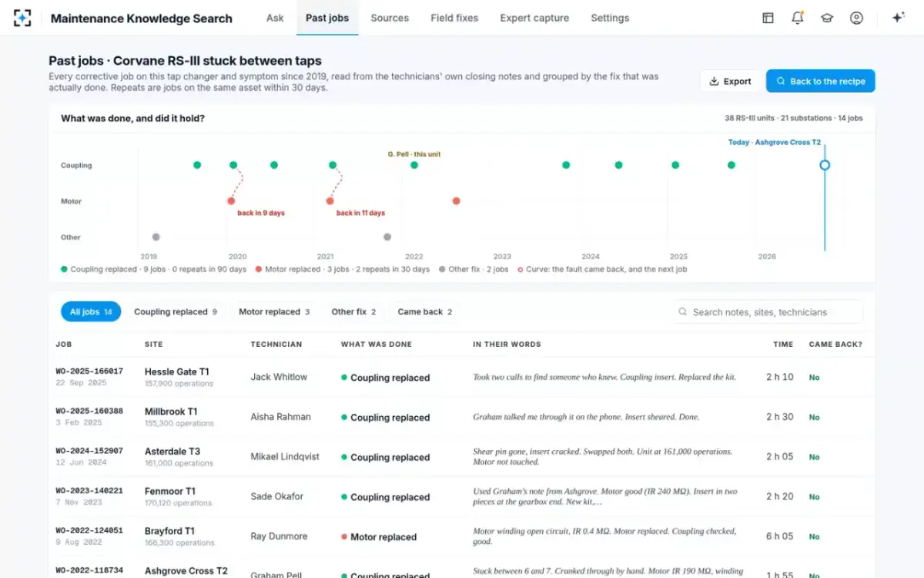
Task: Open job WO-2022-124051
Action: tap(89, 530)
